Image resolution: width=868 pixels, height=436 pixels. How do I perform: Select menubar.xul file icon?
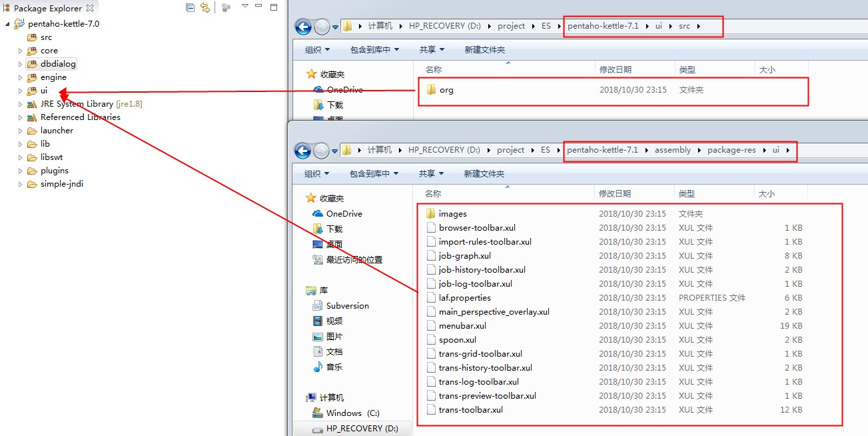coord(430,326)
